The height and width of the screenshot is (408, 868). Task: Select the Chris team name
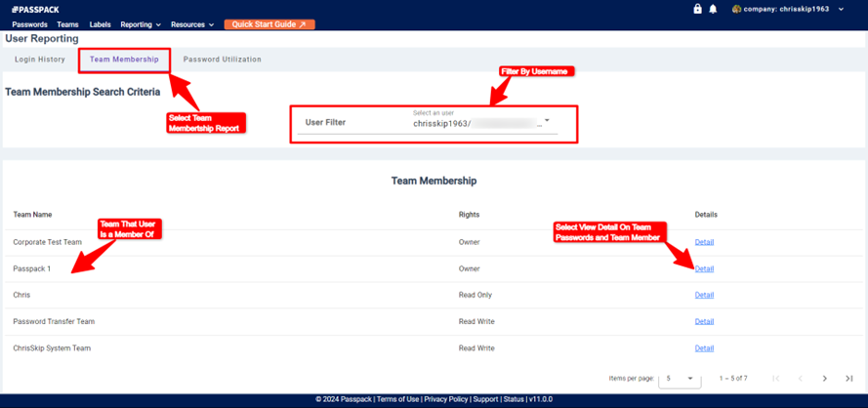pos(21,295)
